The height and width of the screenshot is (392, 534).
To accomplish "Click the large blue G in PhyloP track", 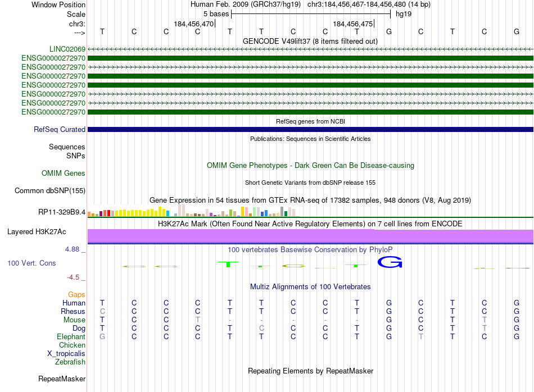I will click(390, 262).
